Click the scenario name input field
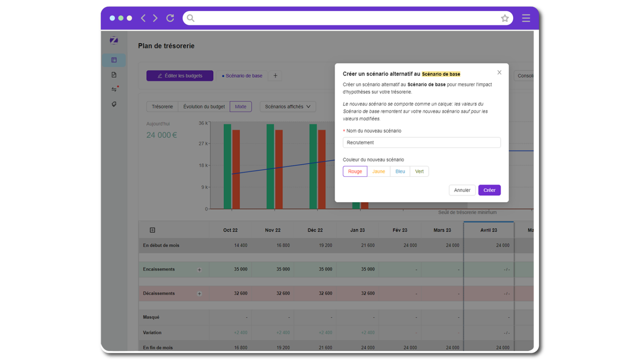Image resolution: width=644 pixels, height=362 pixels. pos(422,142)
